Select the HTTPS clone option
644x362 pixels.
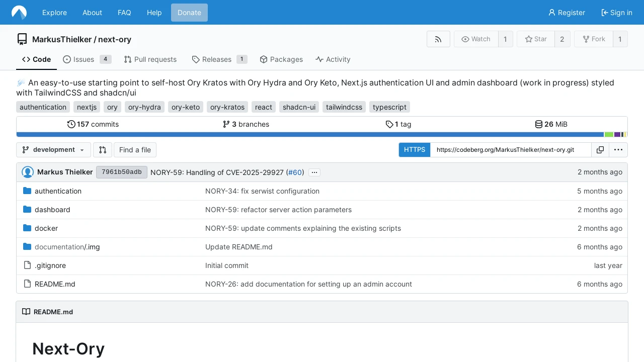(x=415, y=150)
